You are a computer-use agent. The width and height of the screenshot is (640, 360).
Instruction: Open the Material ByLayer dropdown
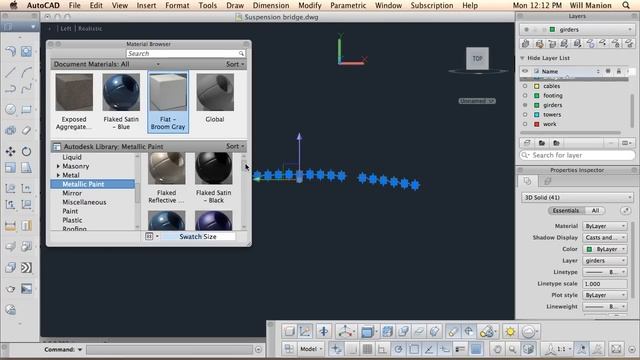coord(605,226)
